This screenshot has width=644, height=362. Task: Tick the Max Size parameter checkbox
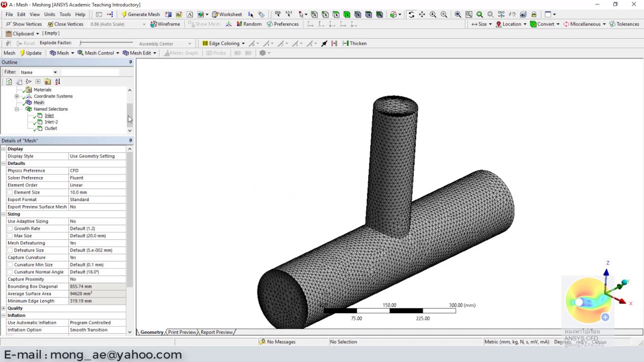click(x=10, y=236)
